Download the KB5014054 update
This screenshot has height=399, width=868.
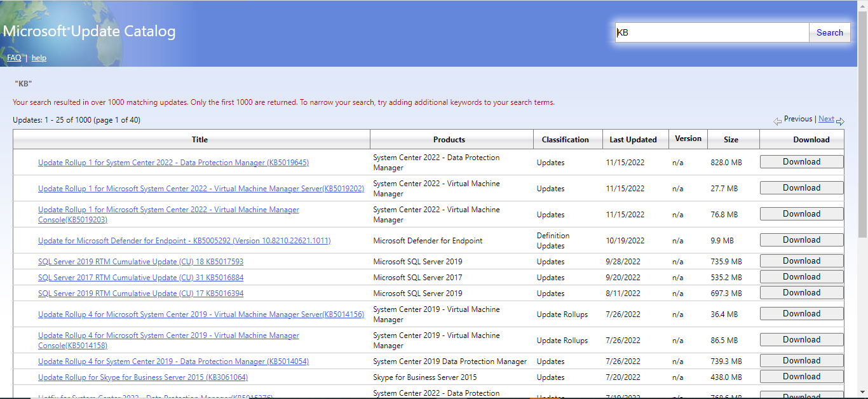point(802,361)
